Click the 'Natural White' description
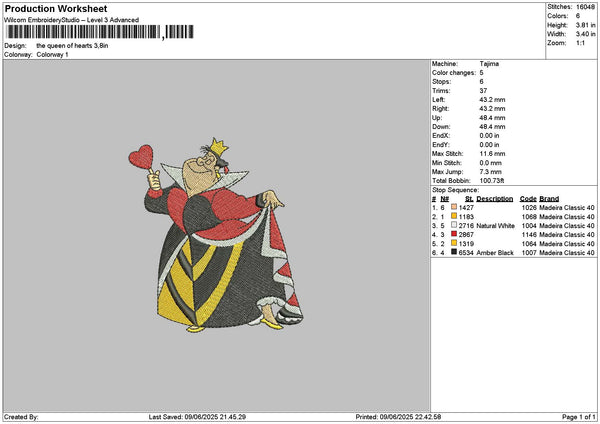This screenshot has height=424, width=600. [x=496, y=226]
